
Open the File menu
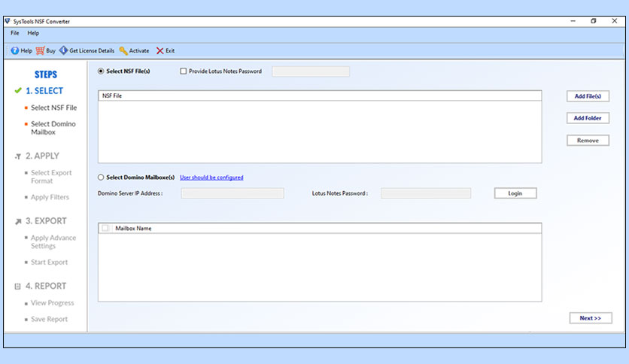click(15, 33)
